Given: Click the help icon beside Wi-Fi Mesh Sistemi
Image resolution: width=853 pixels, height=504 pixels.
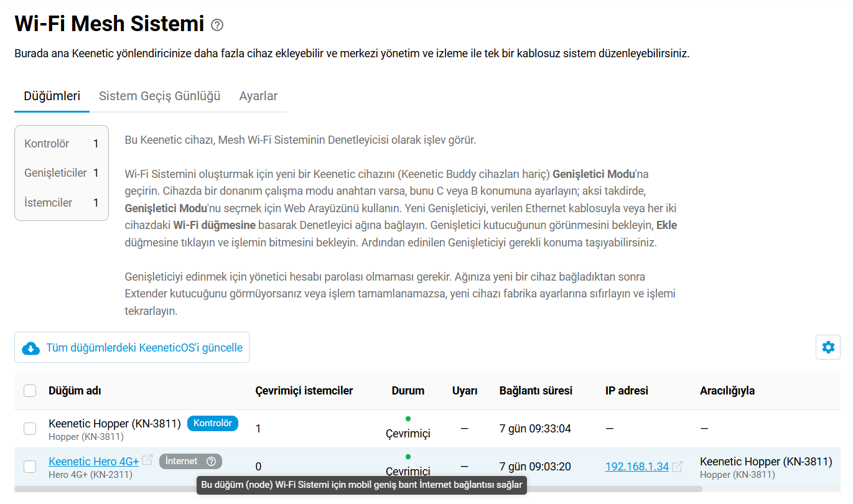Looking at the screenshot, I should (x=217, y=25).
